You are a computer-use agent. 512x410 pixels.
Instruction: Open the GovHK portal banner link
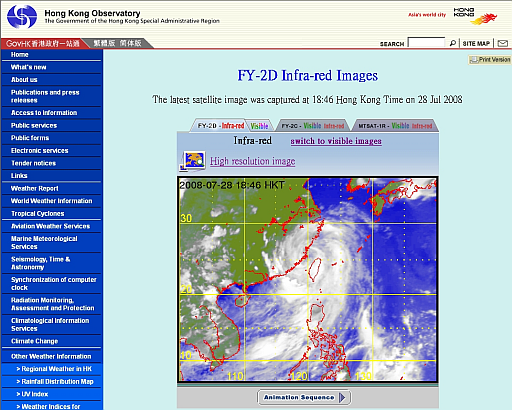point(43,43)
